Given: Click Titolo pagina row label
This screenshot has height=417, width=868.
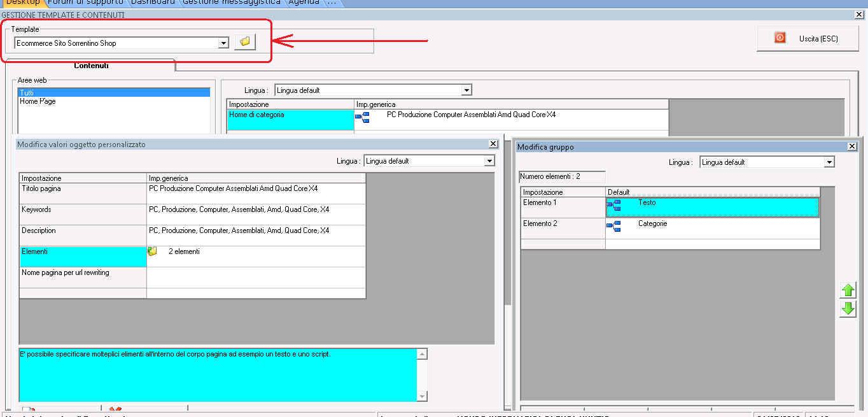Looking at the screenshot, I should tap(83, 194).
